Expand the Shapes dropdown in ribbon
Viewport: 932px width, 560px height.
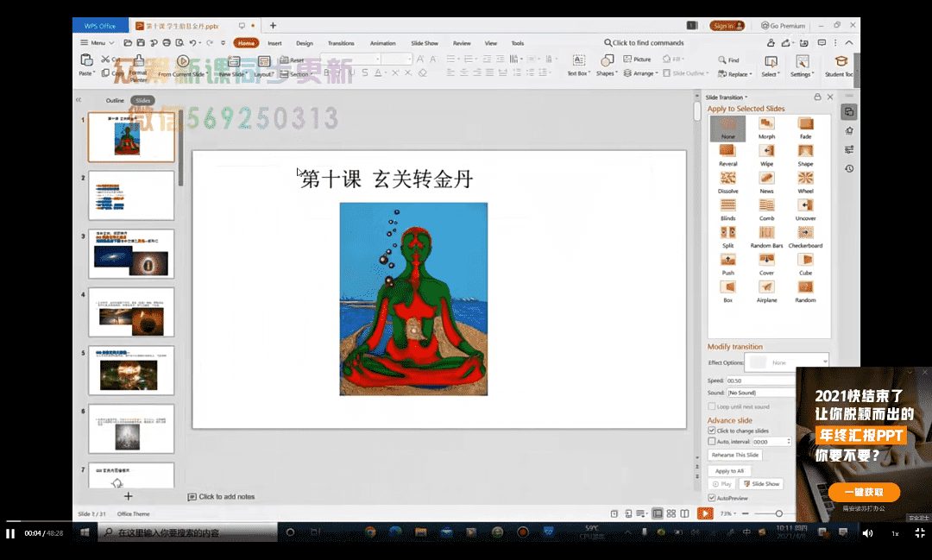(607, 73)
